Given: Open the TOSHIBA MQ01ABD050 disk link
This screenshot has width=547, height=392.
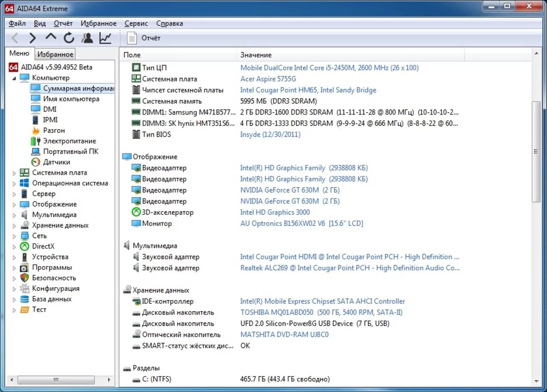Looking at the screenshot, I should pyautogui.click(x=321, y=312).
